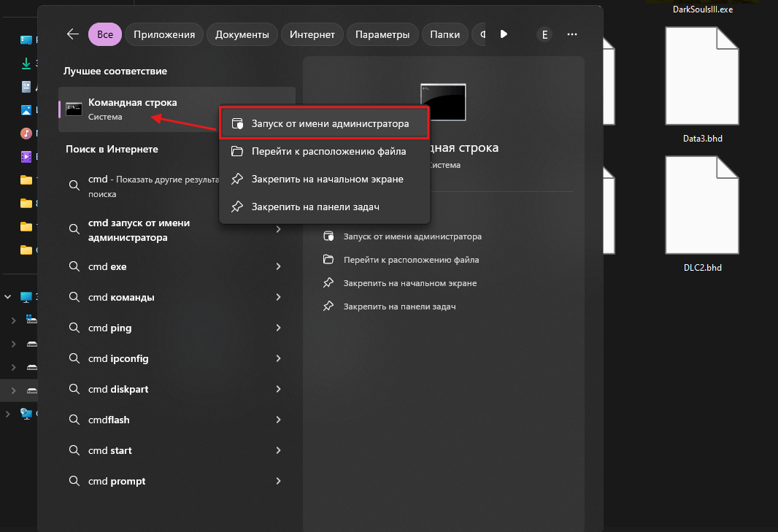Click the back arrow in search panel
Screen dimensions: 778x532
(x=72, y=34)
